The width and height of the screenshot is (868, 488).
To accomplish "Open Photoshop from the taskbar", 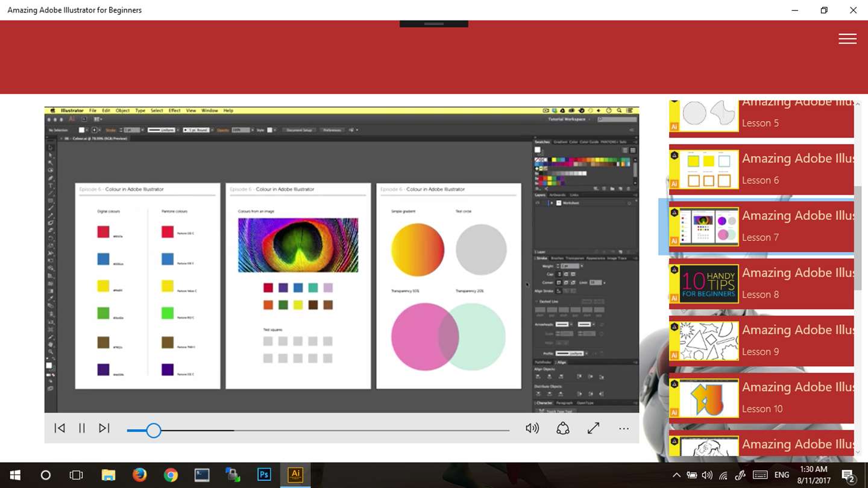I will tap(264, 475).
